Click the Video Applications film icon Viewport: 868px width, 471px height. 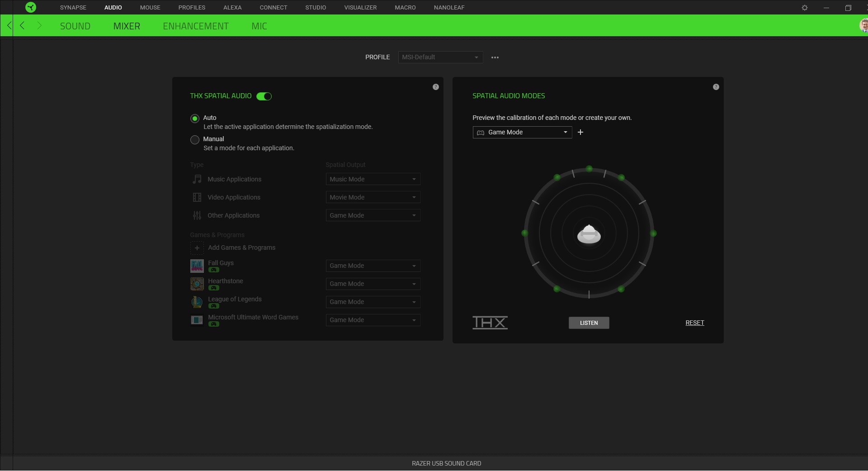coord(197,197)
